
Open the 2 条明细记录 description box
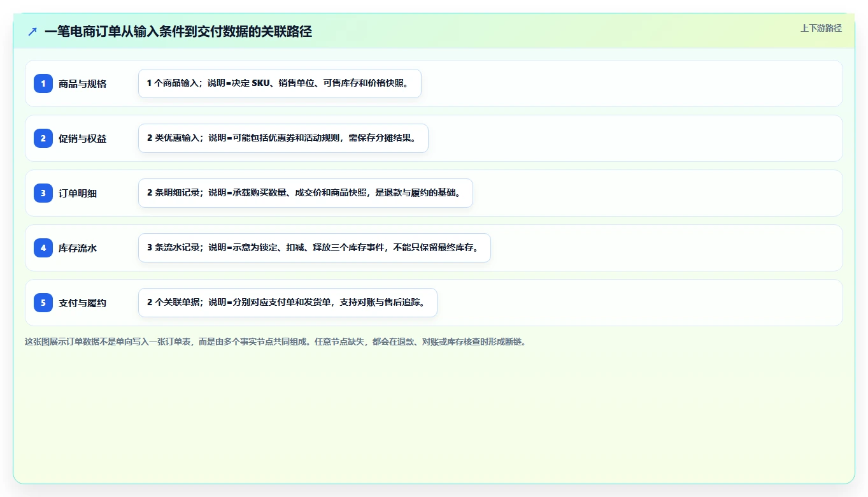pyautogui.click(x=306, y=193)
